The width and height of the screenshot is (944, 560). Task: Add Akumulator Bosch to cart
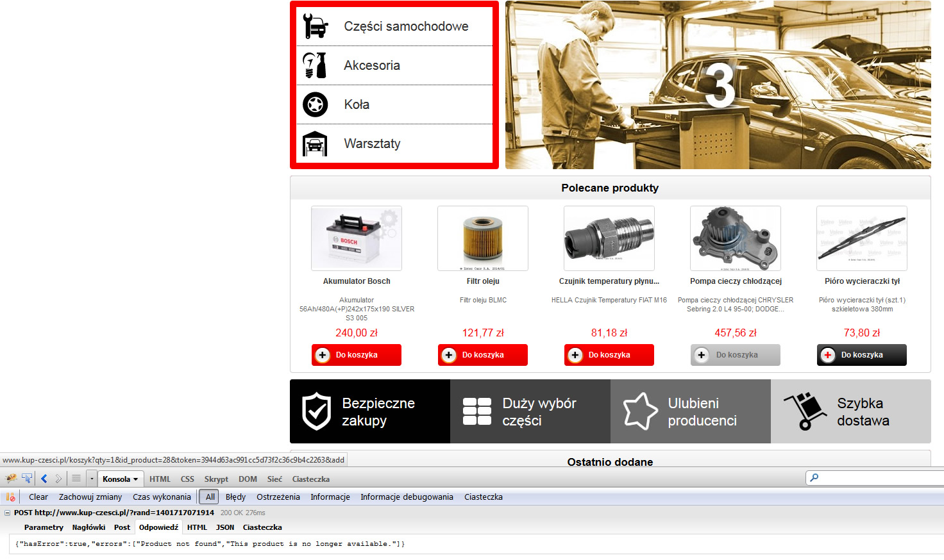point(357,355)
